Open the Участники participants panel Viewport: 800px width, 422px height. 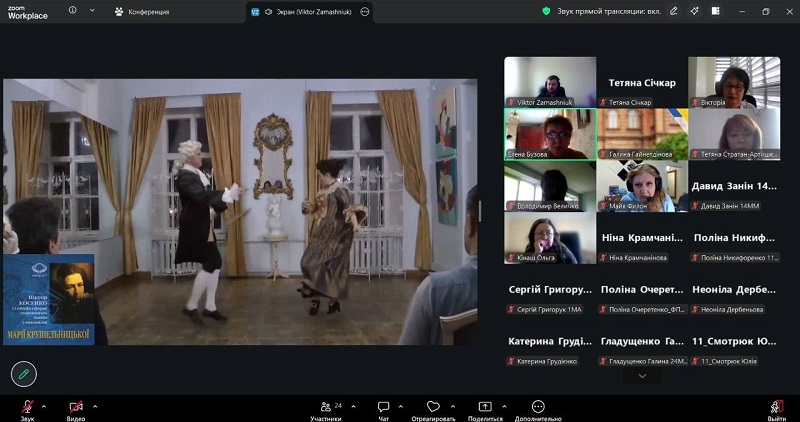[x=324, y=407]
